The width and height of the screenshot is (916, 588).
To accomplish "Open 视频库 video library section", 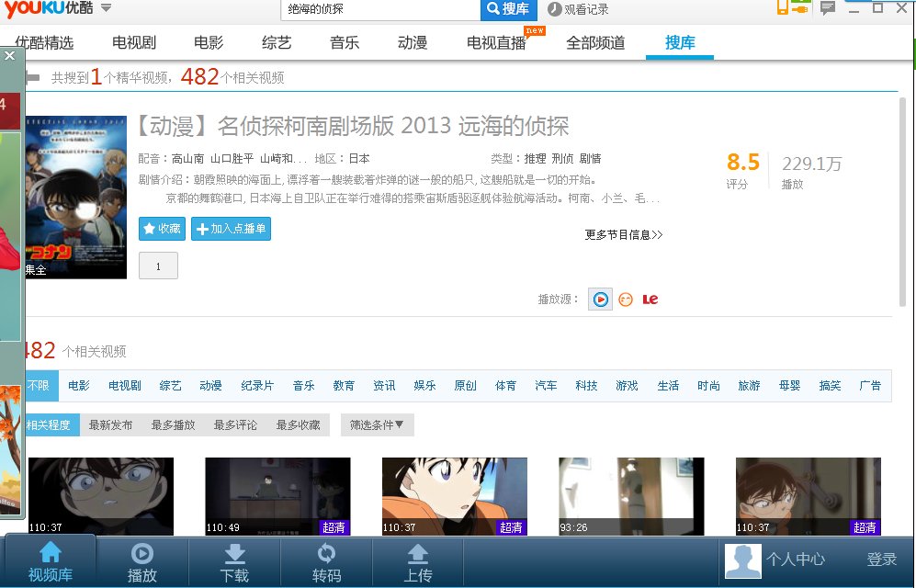I will click(51, 561).
